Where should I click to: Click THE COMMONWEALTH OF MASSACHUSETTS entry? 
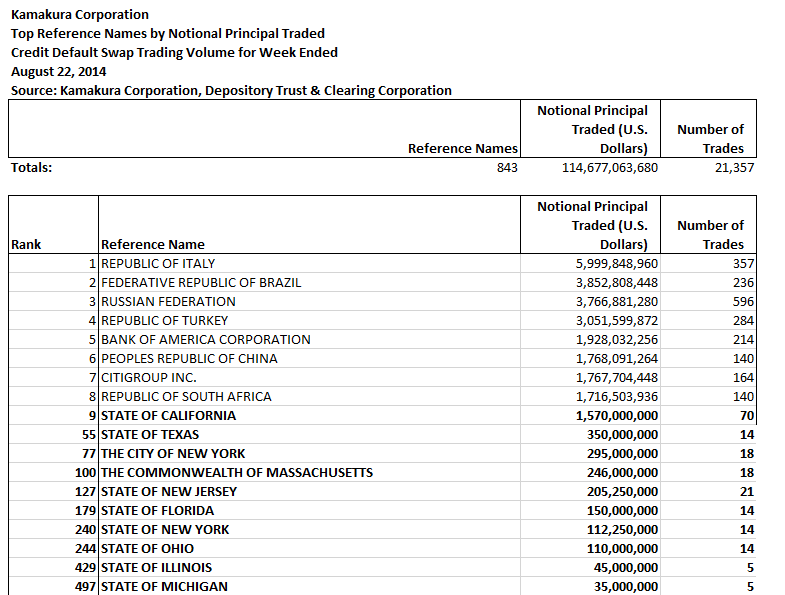[x=237, y=473]
